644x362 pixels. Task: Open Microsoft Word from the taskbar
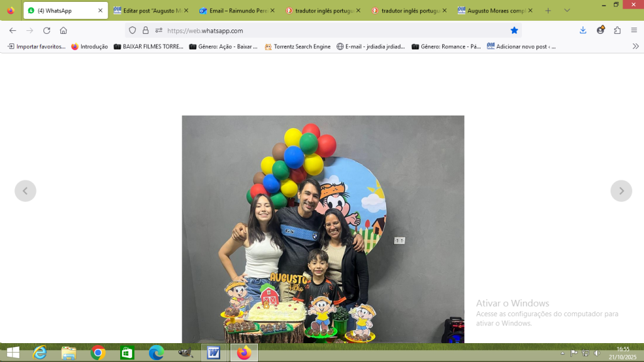[x=213, y=353]
